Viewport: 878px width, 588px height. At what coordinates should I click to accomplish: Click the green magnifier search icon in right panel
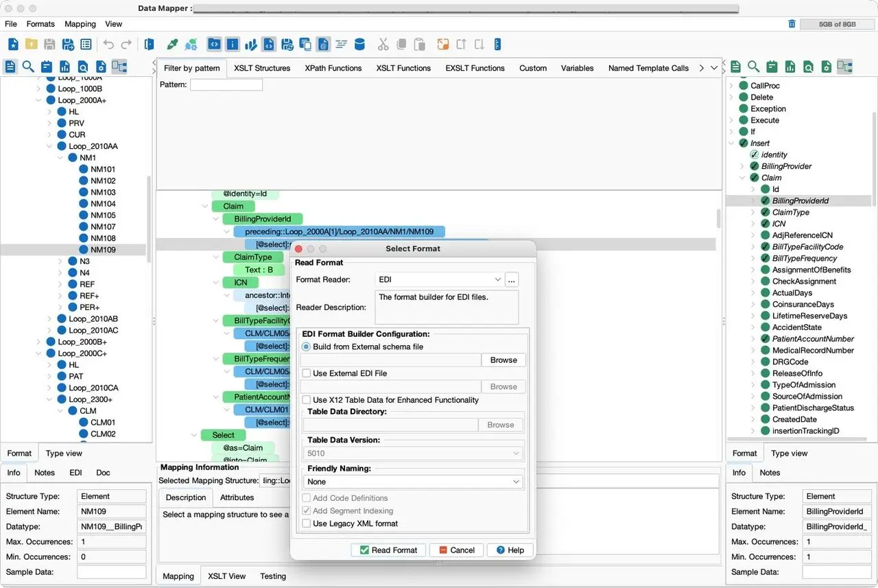click(753, 67)
